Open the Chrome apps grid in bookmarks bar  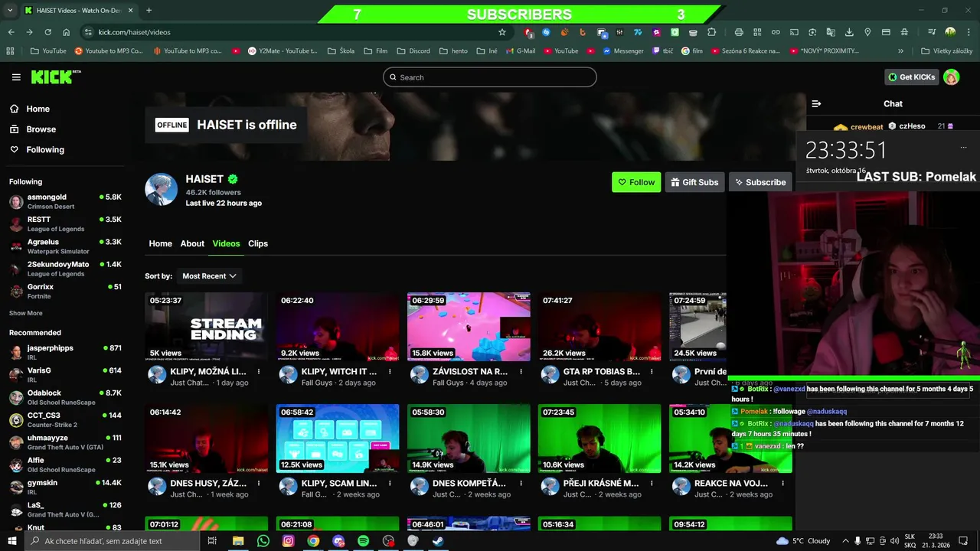(x=10, y=51)
